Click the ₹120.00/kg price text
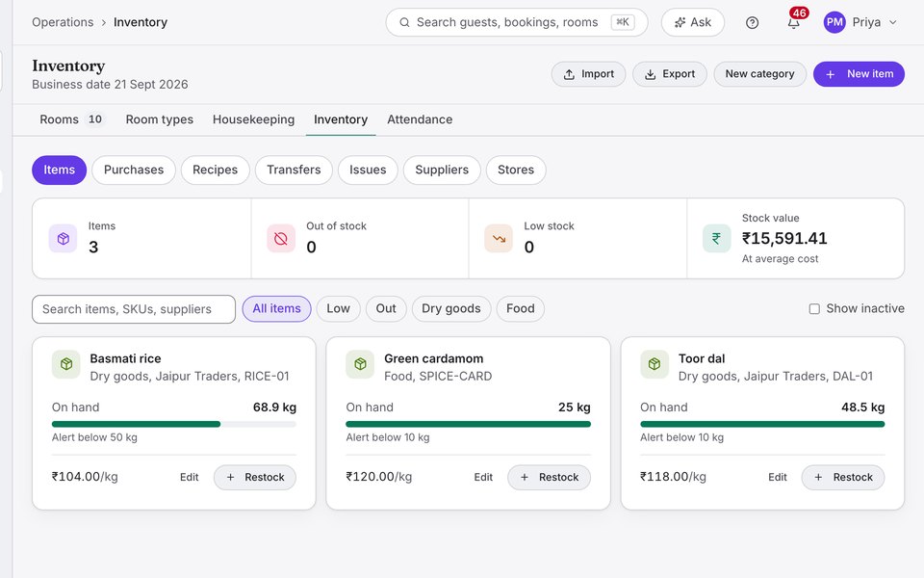This screenshot has width=924, height=578. pyautogui.click(x=379, y=477)
